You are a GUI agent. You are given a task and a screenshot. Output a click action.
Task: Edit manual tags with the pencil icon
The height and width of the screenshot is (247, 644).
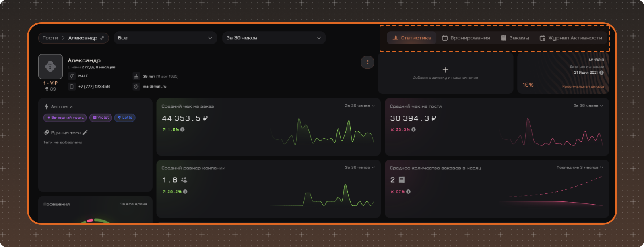click(85, 133)
